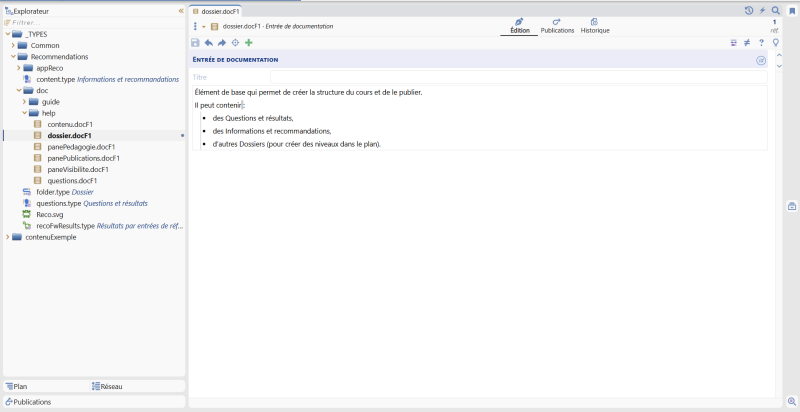This screenshot has width=800, height=412.
Task: Open the history clock icon at top right
Action: (748, 10)
